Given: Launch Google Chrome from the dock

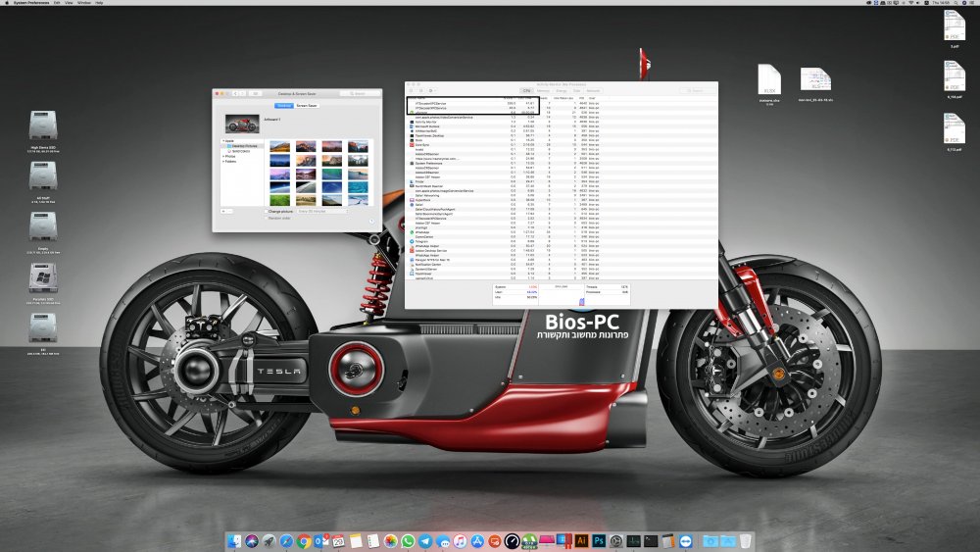Looking at the screenshot, I should [304, 541].
